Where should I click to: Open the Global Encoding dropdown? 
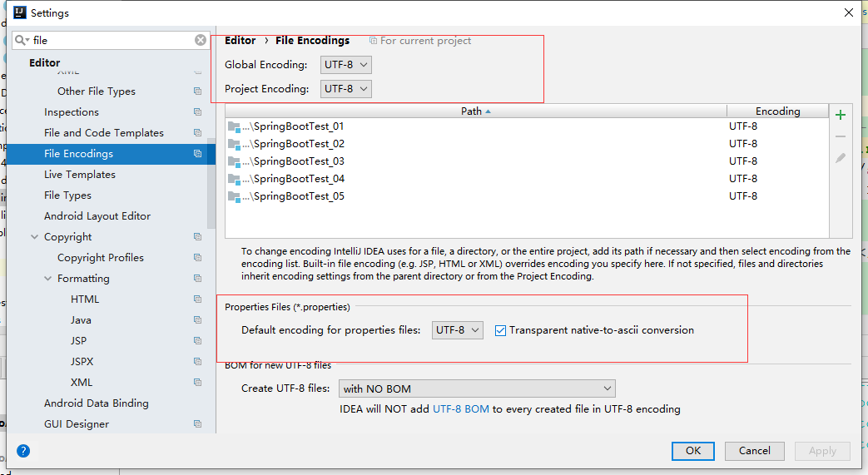346,65
